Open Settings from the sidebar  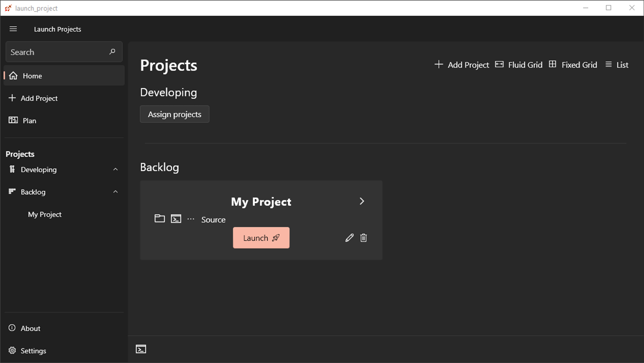tap(33, 351)
